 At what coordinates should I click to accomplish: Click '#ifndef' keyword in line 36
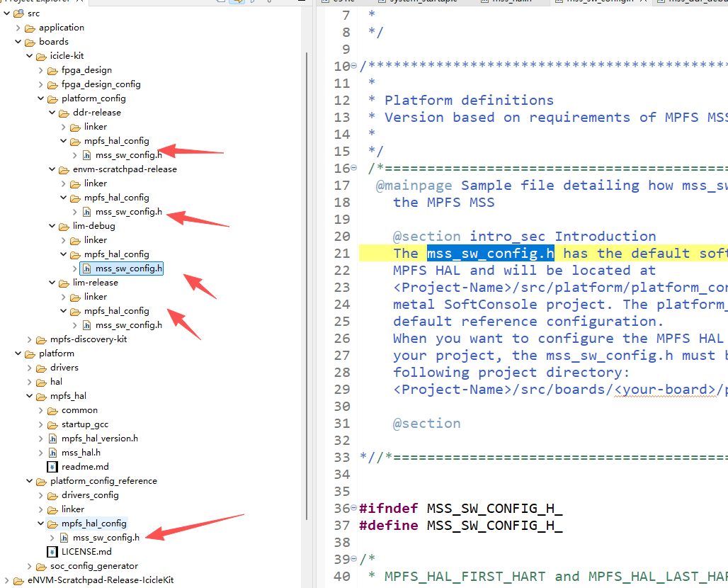pyautogui.click(x=388, y=508)
